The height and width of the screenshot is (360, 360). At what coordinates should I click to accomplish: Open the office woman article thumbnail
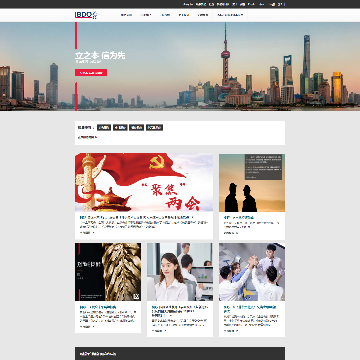tap(180, 272)
